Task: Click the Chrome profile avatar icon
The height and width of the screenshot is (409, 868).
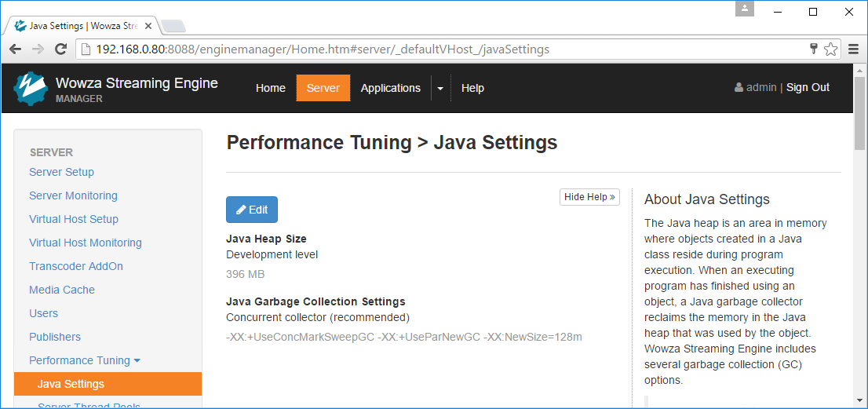Action: [x=745, y=9]
